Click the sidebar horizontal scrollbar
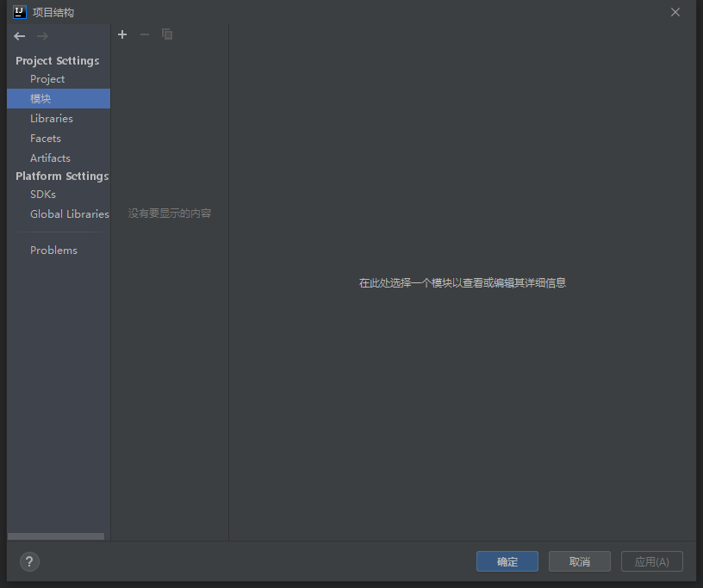This screenshot has height=588, width=703. 56,536
